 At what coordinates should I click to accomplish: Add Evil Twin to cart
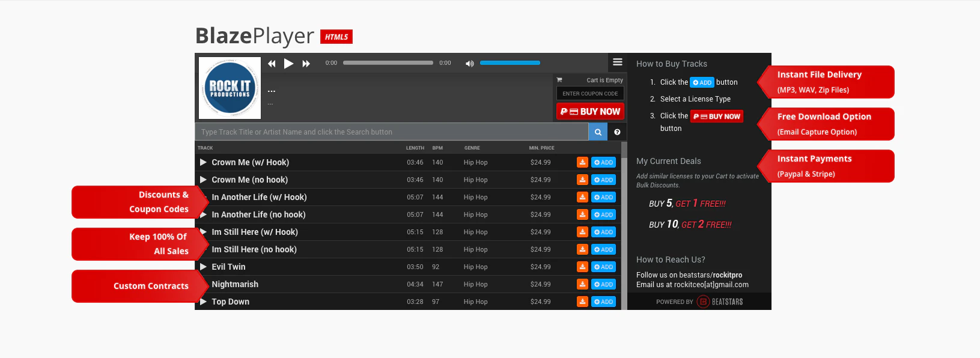click(x=603, y=267)
